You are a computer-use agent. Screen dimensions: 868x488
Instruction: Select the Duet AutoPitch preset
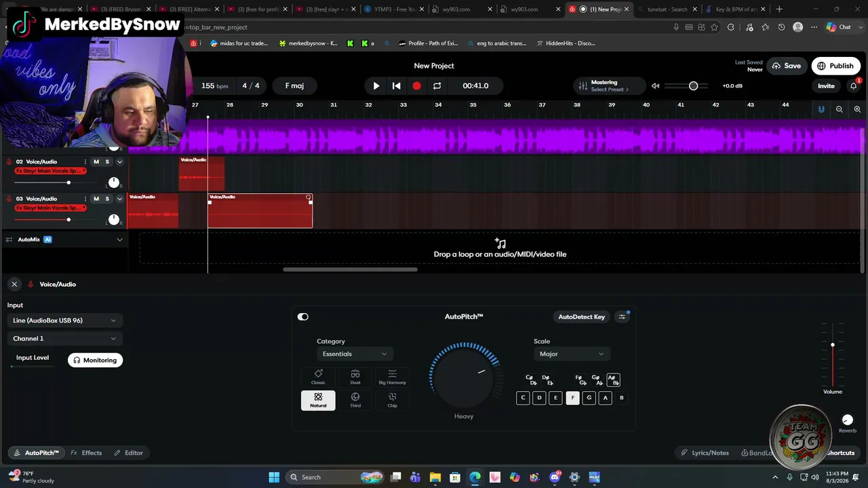[355, 378]
